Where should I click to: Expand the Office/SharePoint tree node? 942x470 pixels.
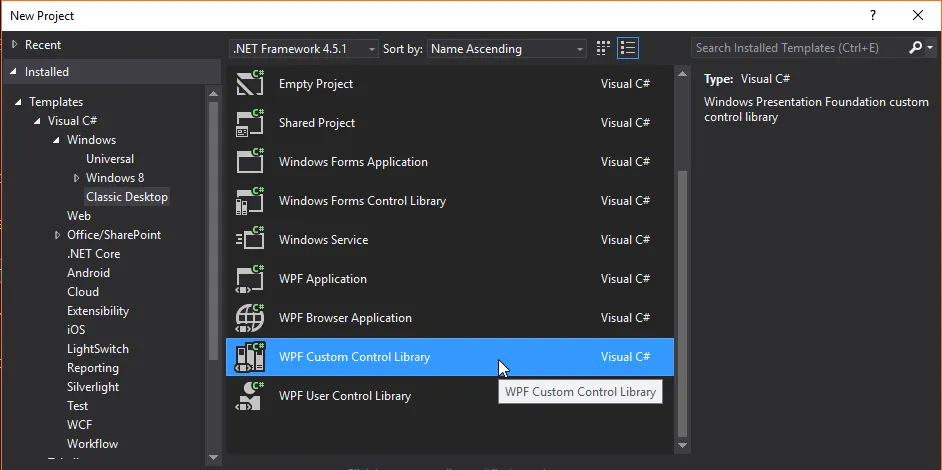coord(58,235)
